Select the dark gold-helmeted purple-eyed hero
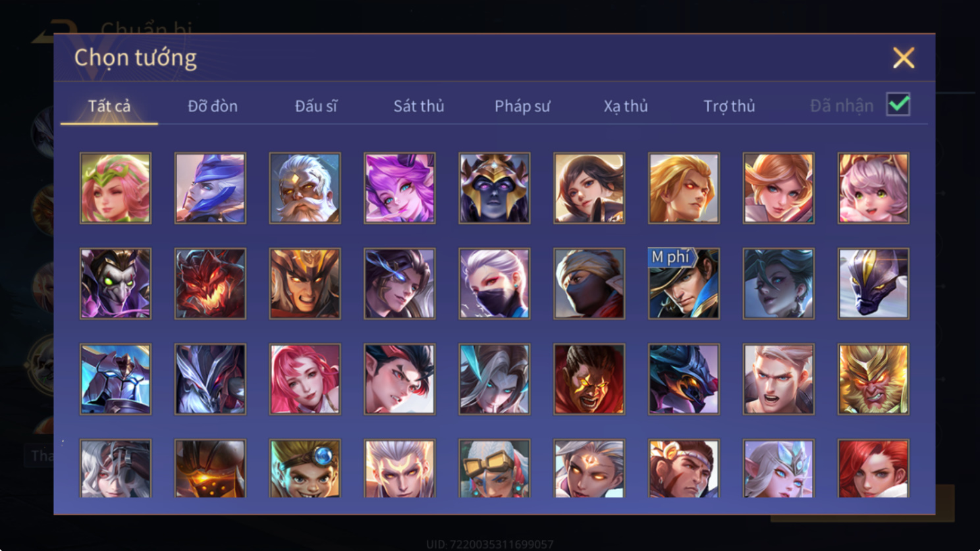 [495, 188]
